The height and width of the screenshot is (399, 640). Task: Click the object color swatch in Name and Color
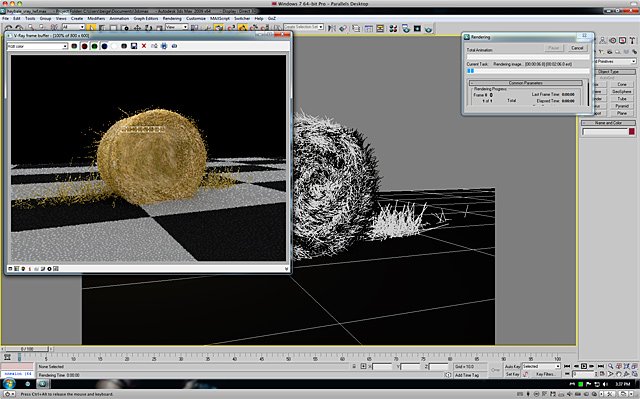pos(632,131)
